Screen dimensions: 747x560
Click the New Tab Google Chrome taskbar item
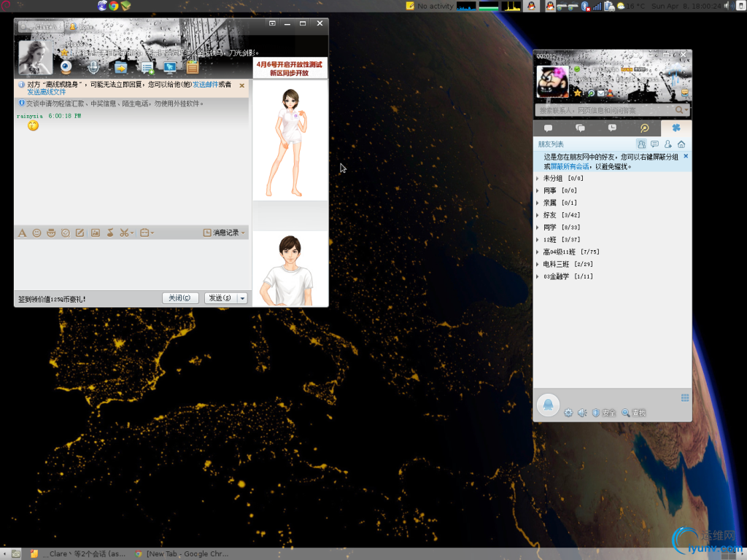(x=182, y=554)
